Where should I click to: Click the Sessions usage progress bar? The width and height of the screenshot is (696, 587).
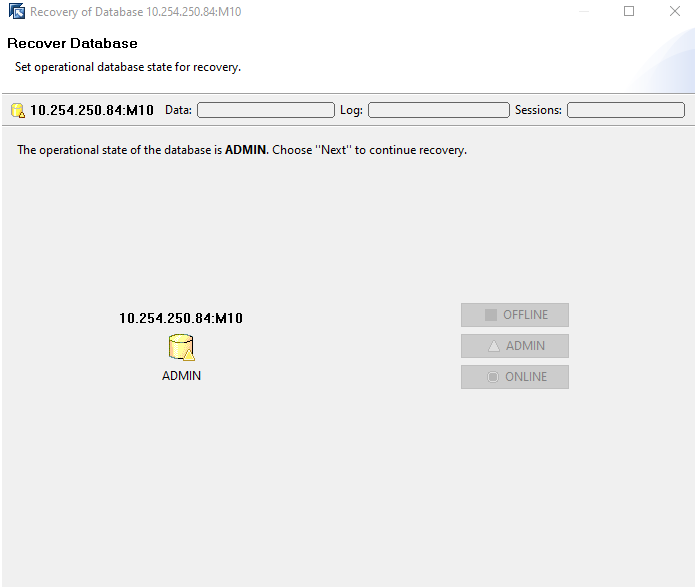(625, 110)
